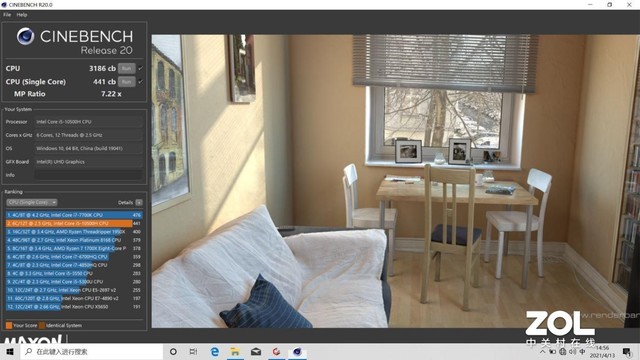Click the Cores x GHz field value
Image resolution: width=640 pixels, height=360 pixels.
point(89,135)
